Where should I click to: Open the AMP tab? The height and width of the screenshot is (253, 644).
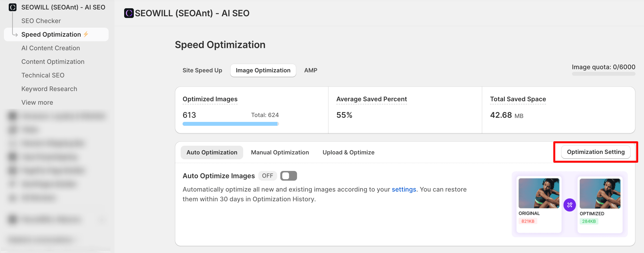click(x=310, y=70)
